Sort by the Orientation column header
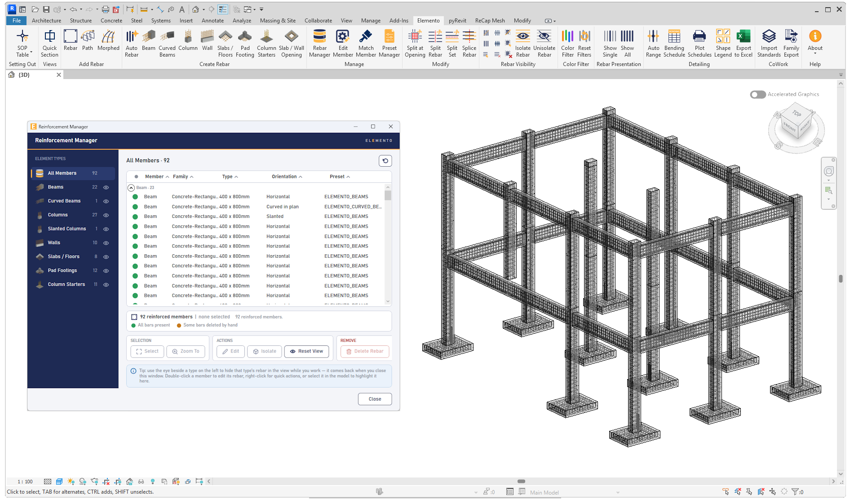 [287, 177]
